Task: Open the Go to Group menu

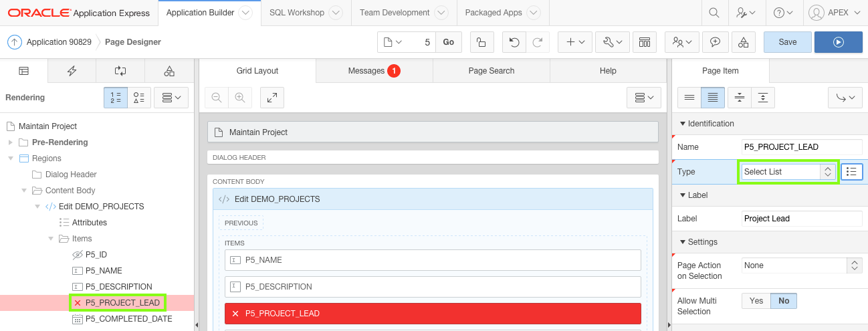Action: point(845,98)
